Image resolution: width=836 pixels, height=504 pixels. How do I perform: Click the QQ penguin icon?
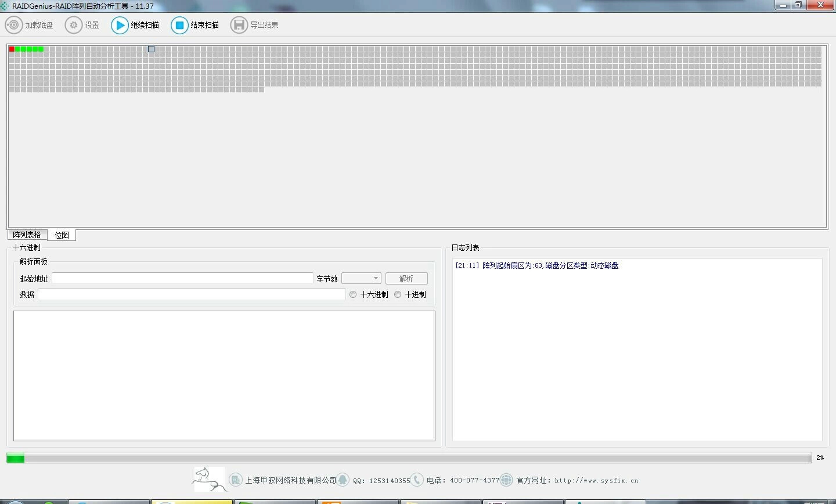(343, 480)
